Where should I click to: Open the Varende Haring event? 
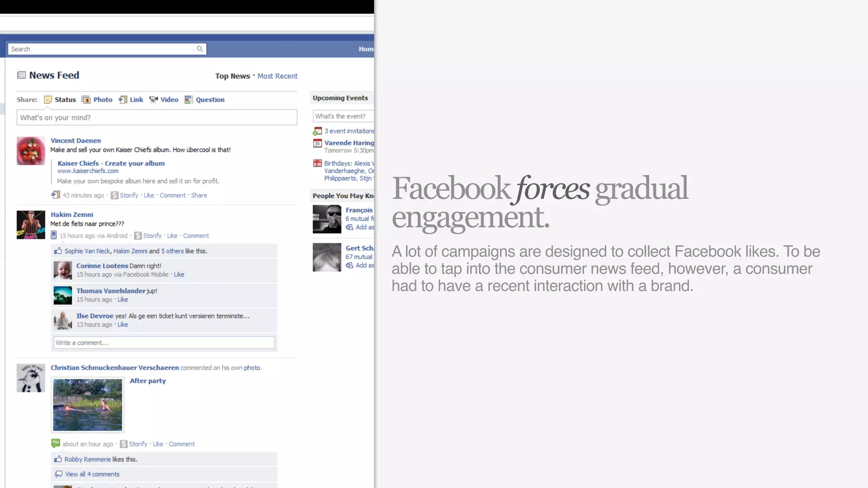click(x=349, y=143)
